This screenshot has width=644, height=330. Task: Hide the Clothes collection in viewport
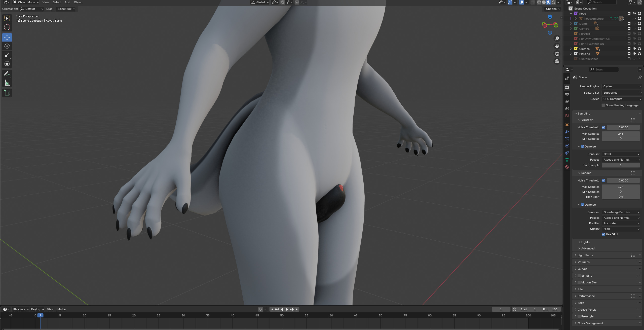pos(634,49)
